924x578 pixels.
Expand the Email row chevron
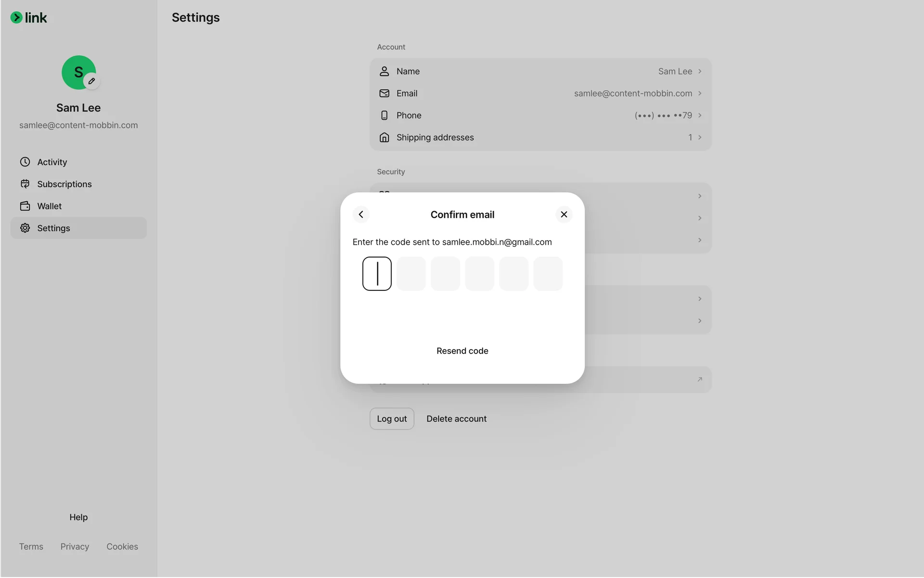700,93
